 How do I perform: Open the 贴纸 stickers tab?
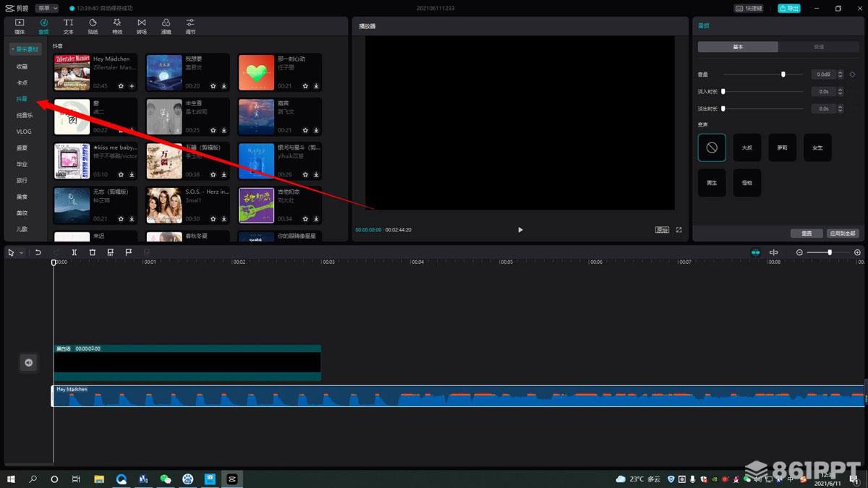click(93, 26)
